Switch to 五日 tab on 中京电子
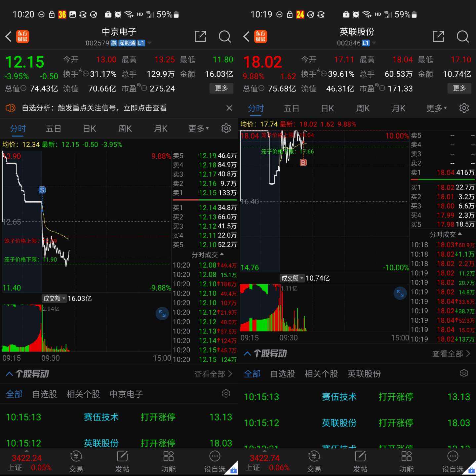This screenshot has height=476, width=476. (x=54, y=129)
